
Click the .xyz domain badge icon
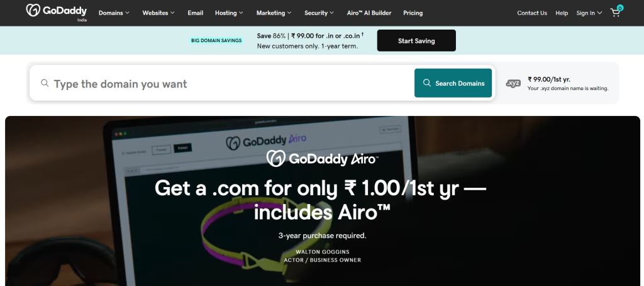[513, 83]
